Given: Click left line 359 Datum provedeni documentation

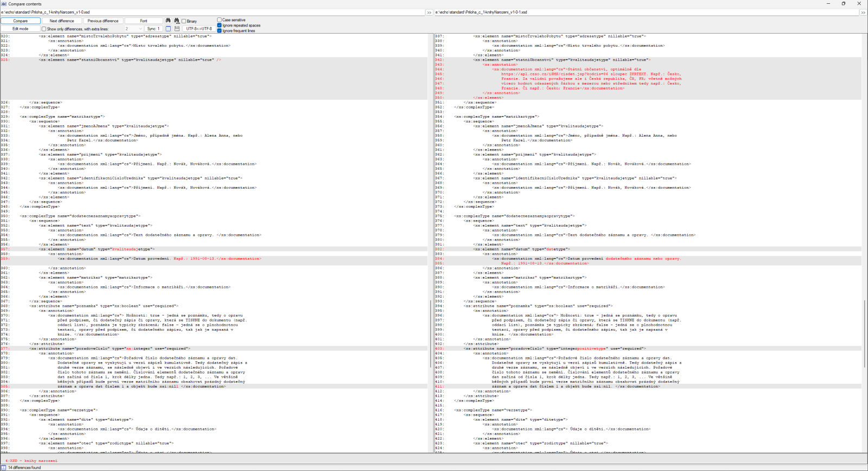Looking at the screenshot, I should pos(159,259).
